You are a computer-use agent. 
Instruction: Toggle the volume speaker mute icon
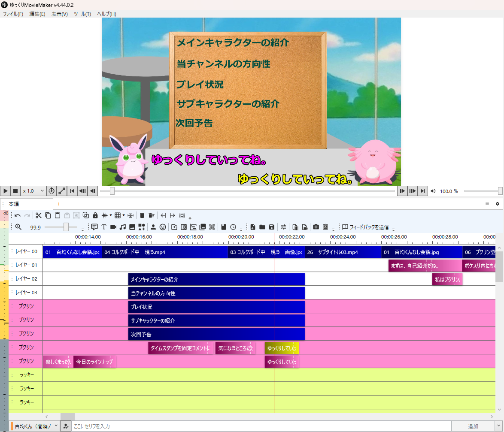click(433, 191)
